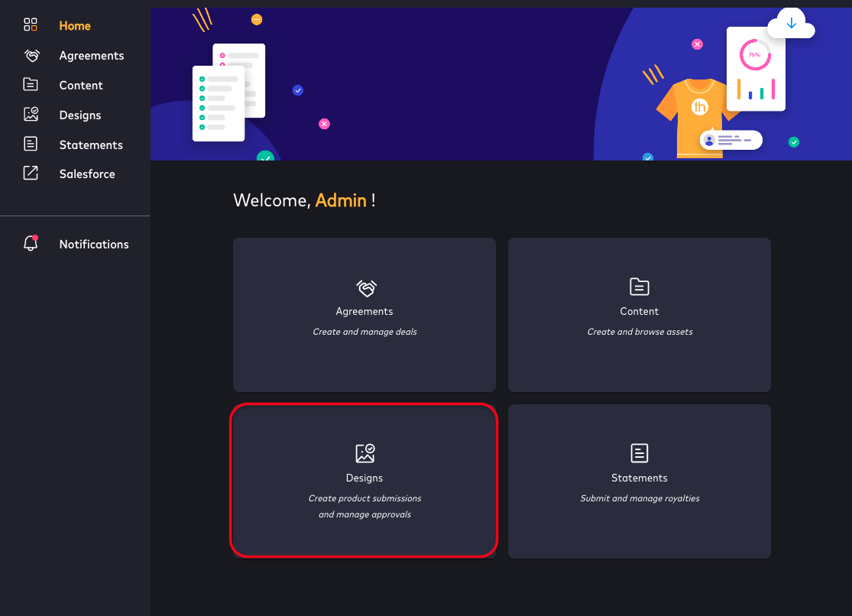Click 'Create and browse assets' text

[x=640, y=332]
